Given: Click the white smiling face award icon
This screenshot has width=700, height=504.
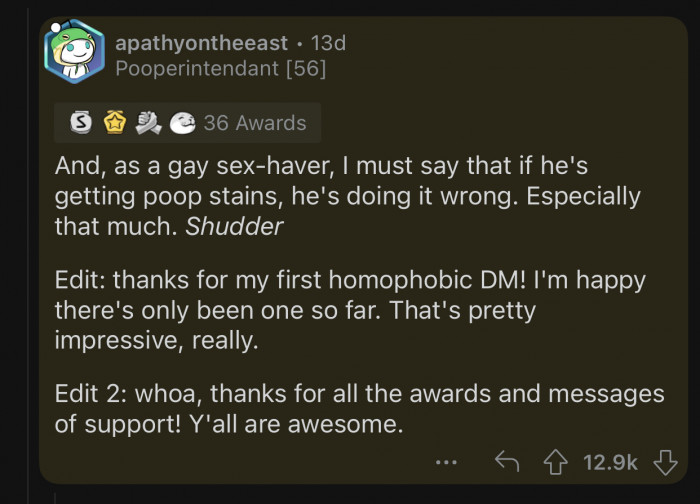Looking at the screenshot, I should (180, 123).
